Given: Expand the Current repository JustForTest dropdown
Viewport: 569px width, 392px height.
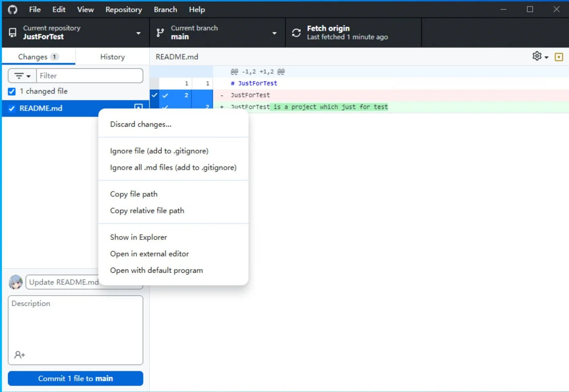Looking at the screenshot, I should click(76, 32).
